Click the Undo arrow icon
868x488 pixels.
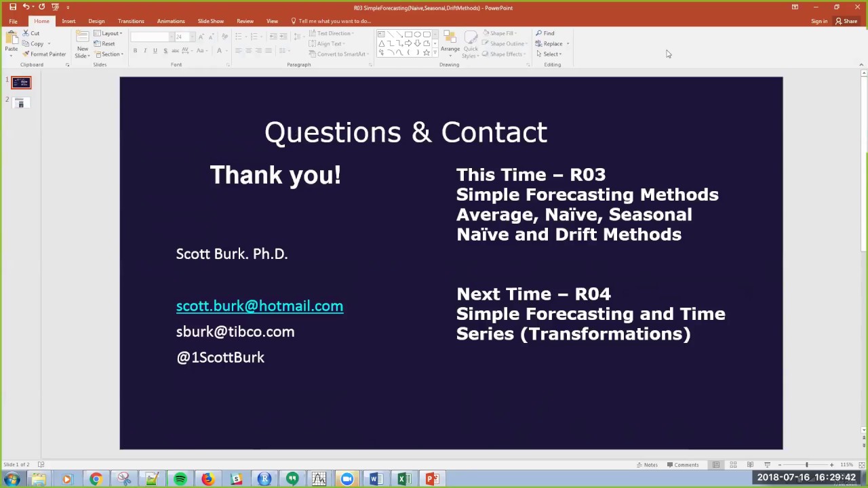tap(26, 7)
